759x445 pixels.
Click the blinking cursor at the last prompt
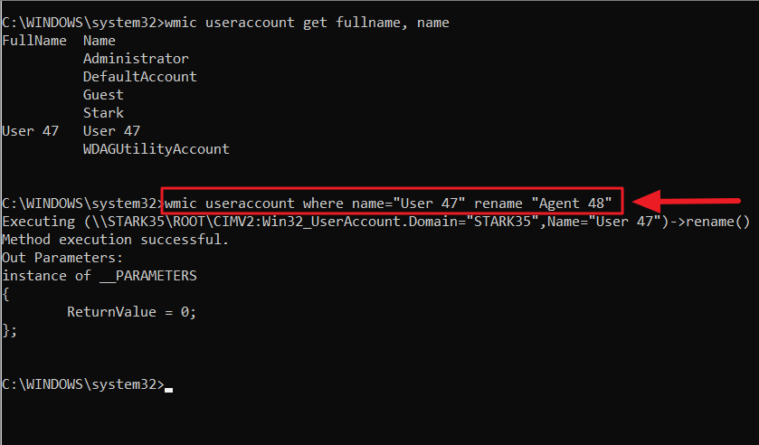(x=169, y=387)
